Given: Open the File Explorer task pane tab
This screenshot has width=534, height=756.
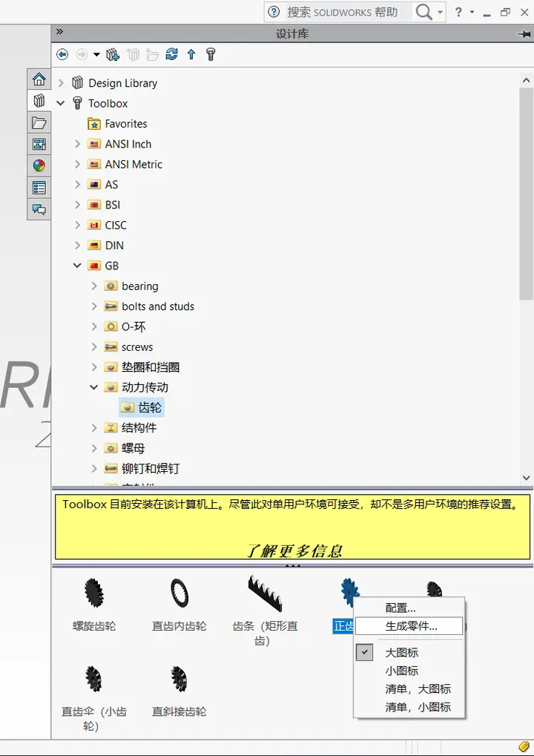Looking at the screenshot, I should [x=39, y=122].
